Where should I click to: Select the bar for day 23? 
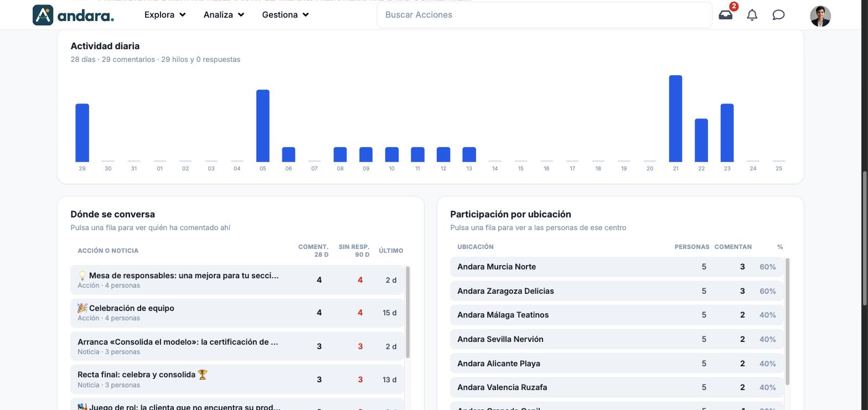pyautogui.click(x=727, y=133)
